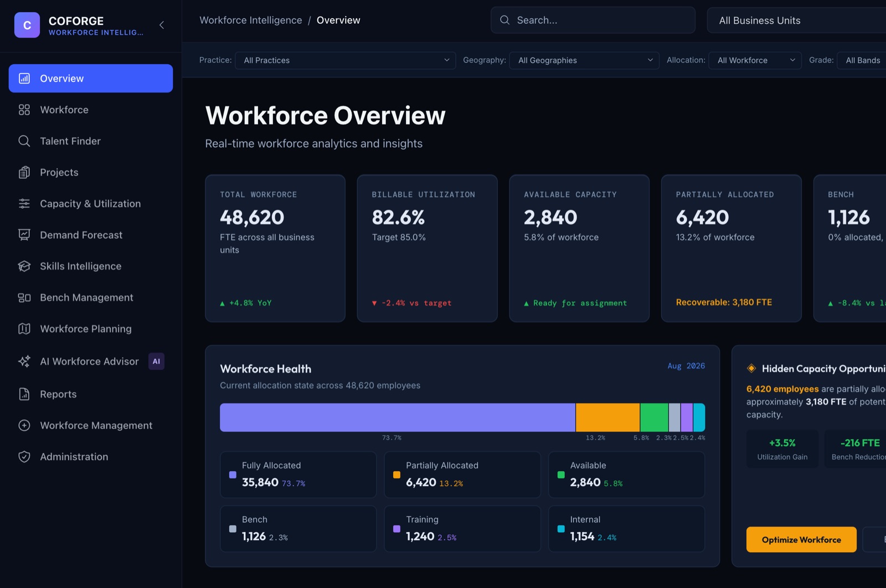Screen dimensions: 886x588
Task: Click the Training 1,240 legend tile
Action: point(462,529)
